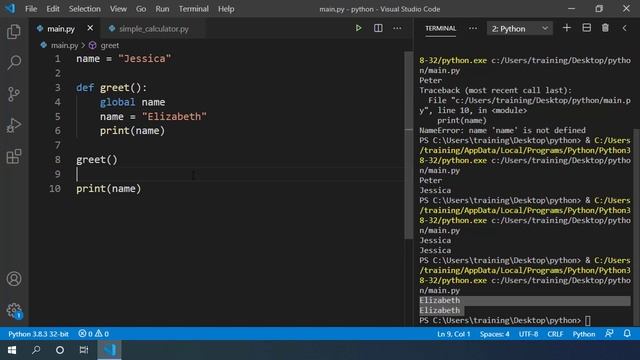Viewport: 640px width, 360px height.
Task: Select the TERMINAL panel tab
Action: (440, 28)
